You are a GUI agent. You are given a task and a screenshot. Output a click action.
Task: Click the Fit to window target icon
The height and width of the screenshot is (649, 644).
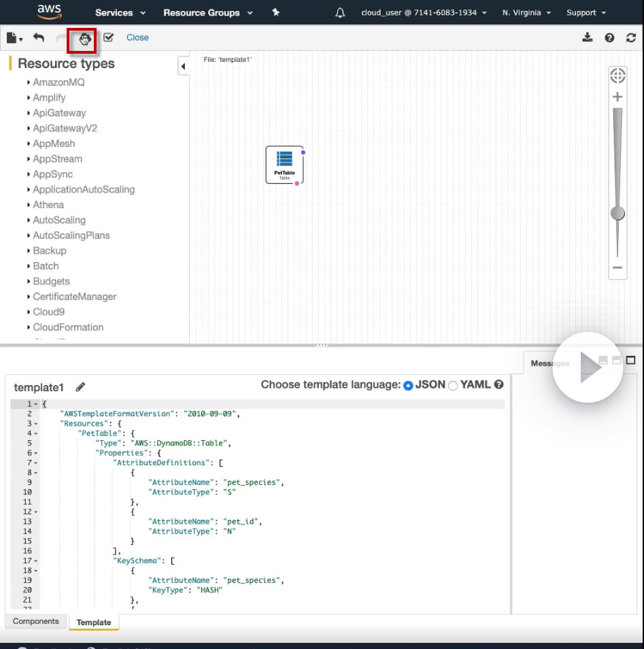617,76
